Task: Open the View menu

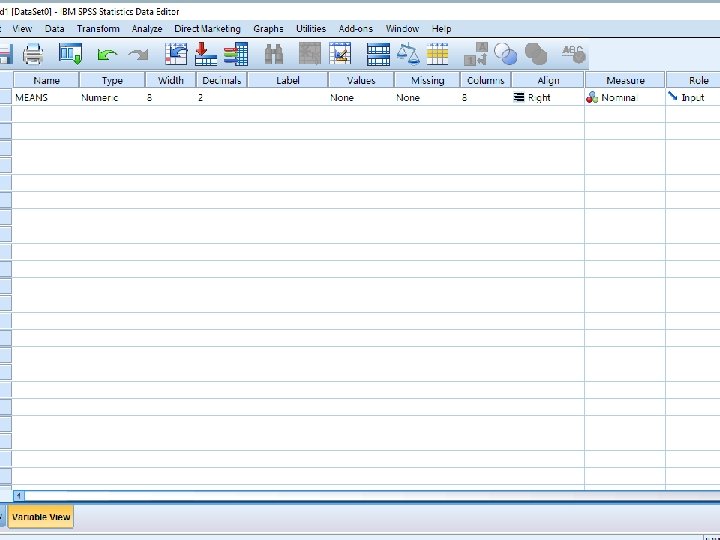Action: [22, 28]
